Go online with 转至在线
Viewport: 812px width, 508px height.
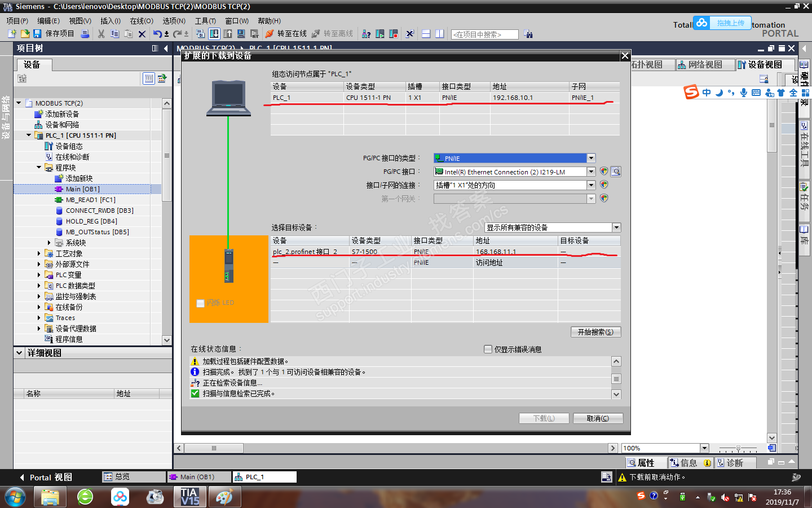point(286,34)
